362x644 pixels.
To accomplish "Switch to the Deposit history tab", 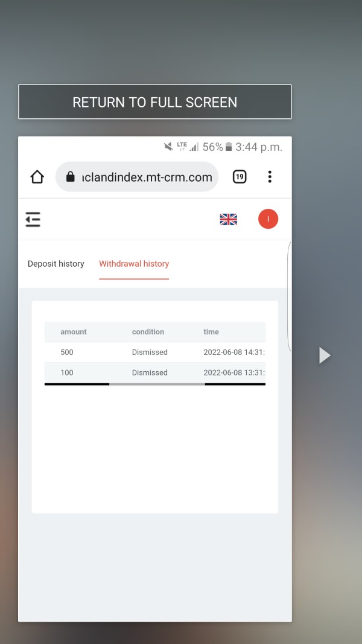I will tap(56, 264).
